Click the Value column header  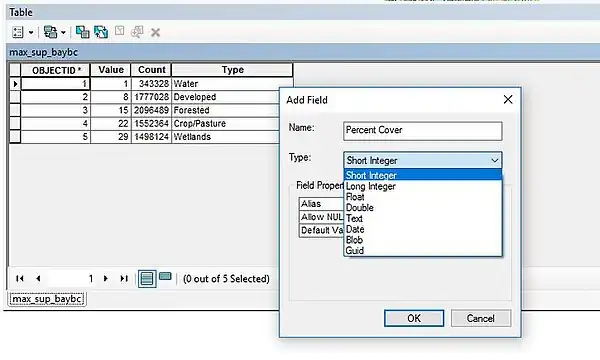click(111, 70)
